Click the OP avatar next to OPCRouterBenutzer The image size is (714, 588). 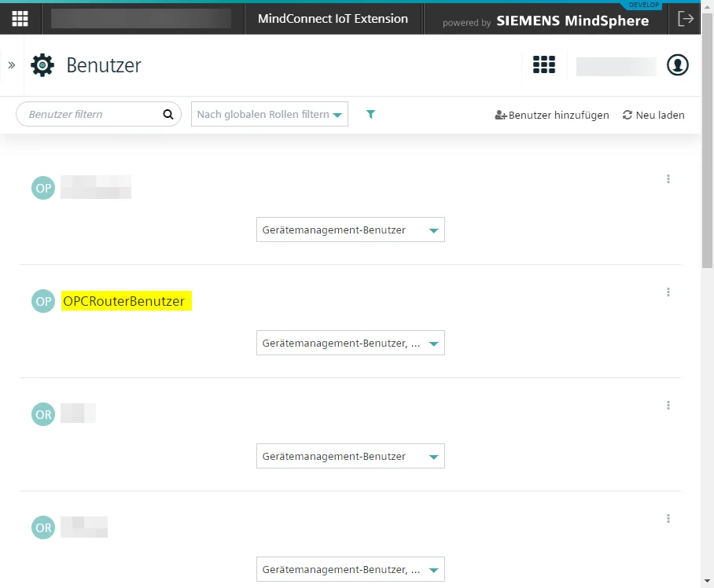point(43,301)
